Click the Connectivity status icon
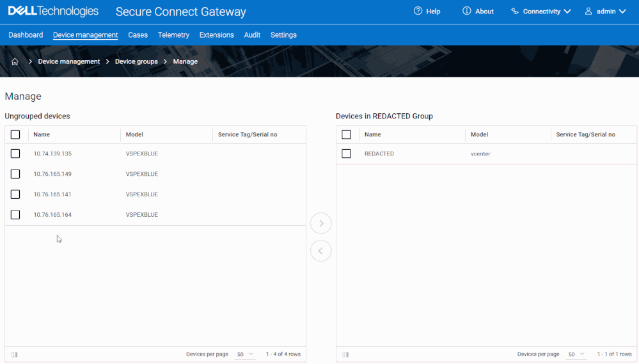 (515, 12)
